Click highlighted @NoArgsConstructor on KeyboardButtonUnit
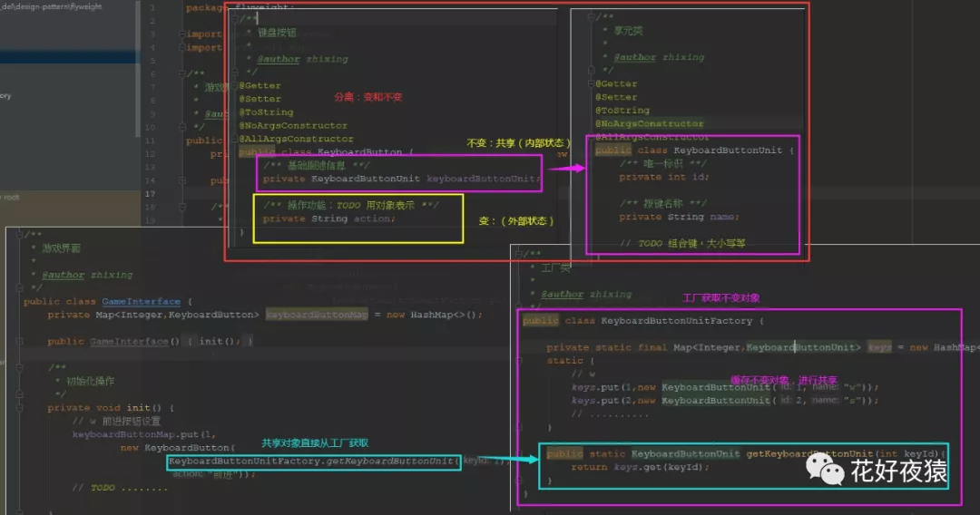Viewport: 980px width, 515px height. click(x=650, y=123)
